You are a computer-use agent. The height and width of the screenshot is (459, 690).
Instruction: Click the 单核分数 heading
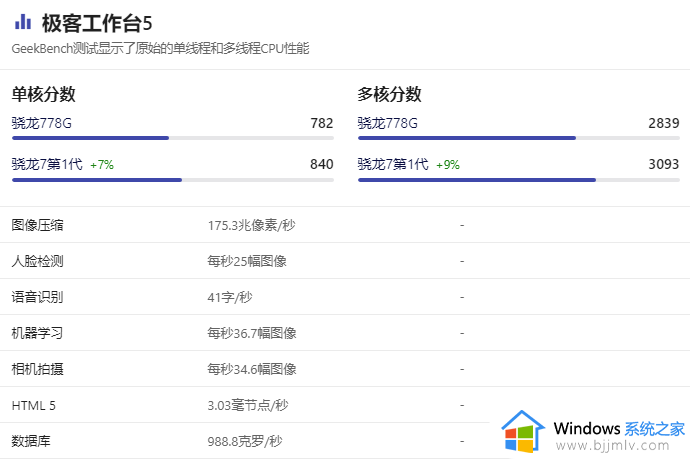click(x=44, y=94)
